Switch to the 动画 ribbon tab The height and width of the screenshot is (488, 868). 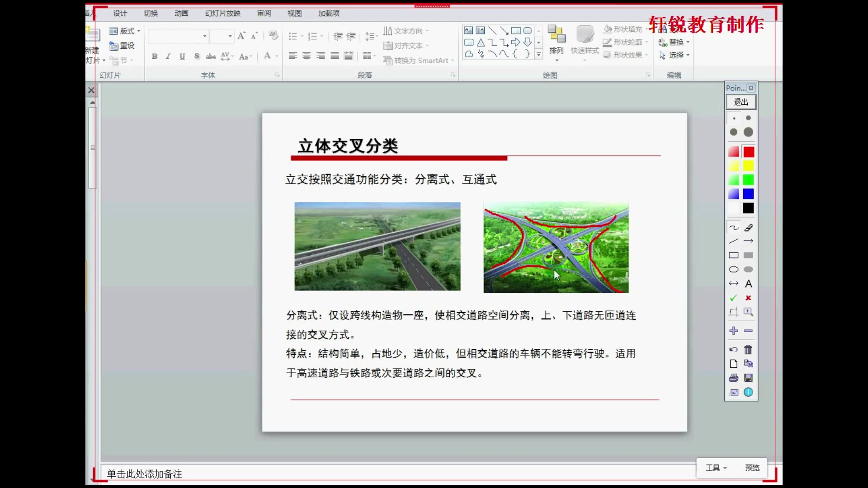coord(181,14)
